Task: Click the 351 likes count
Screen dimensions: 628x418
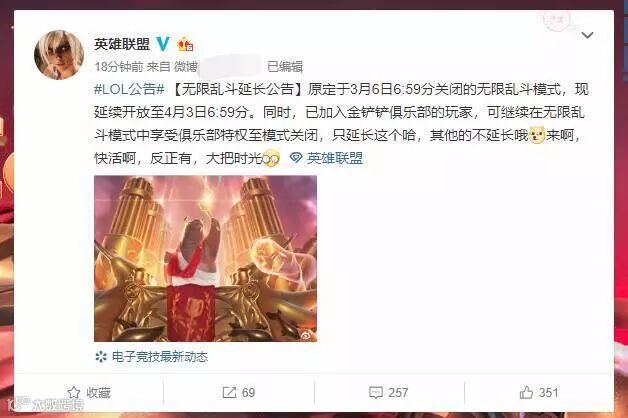Action: (x=548, y=392)
